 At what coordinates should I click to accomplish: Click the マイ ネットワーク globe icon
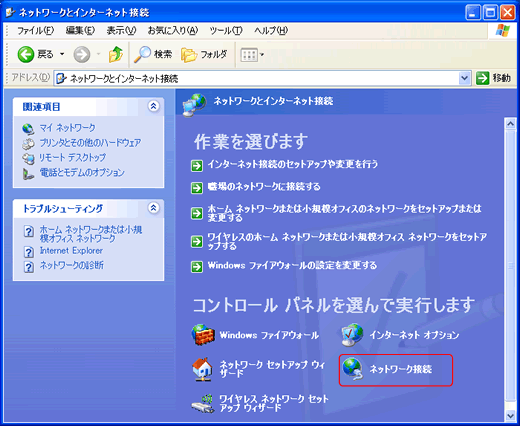(x=28, y=129)
